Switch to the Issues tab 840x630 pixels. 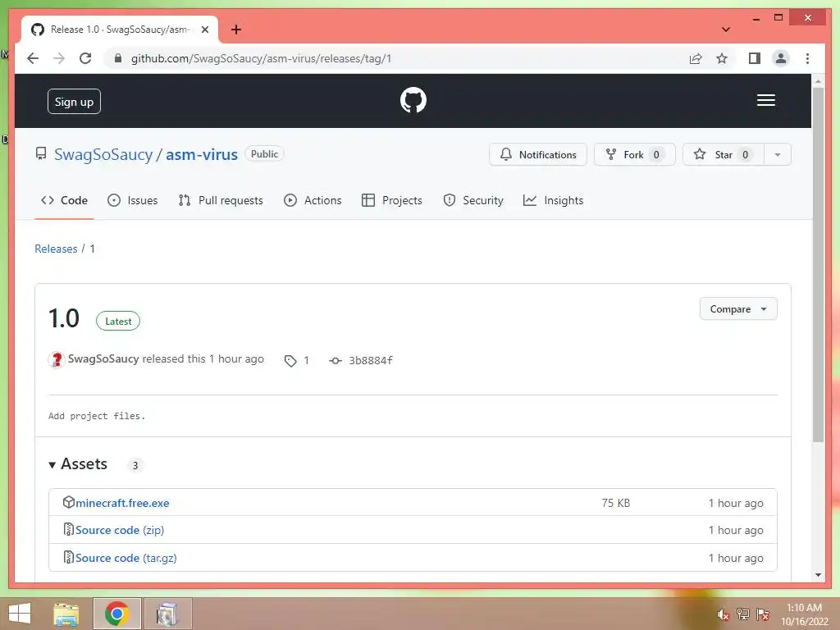(132, 200)
